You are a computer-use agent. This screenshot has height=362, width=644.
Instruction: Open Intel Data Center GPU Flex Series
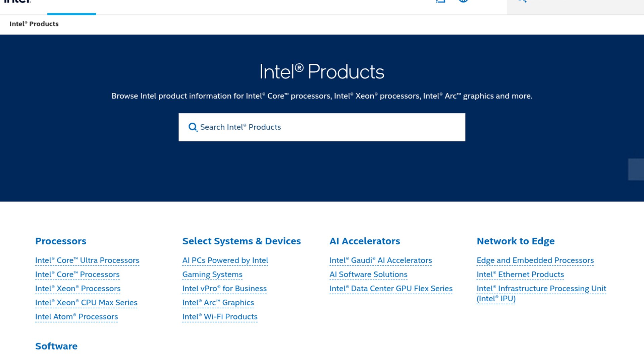[391, 289]
